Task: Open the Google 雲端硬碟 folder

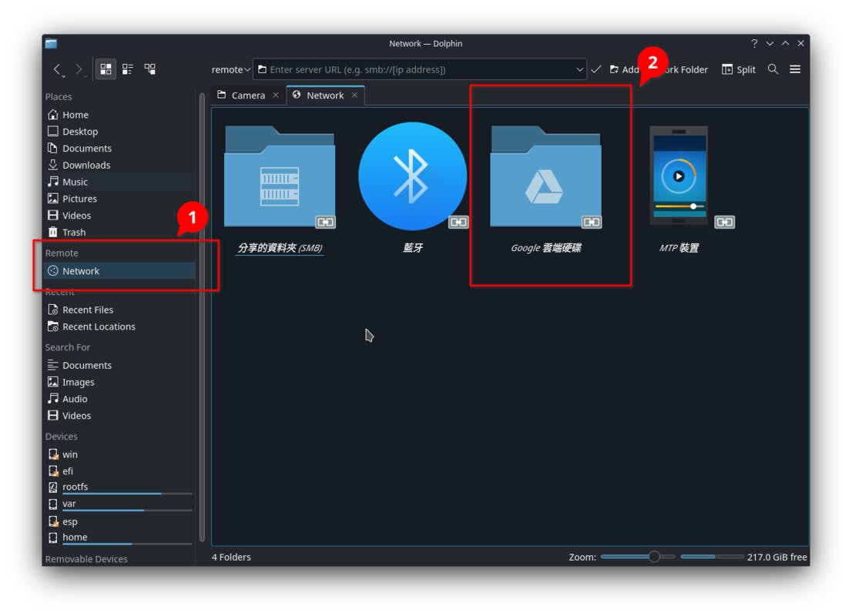Action: 545,178
